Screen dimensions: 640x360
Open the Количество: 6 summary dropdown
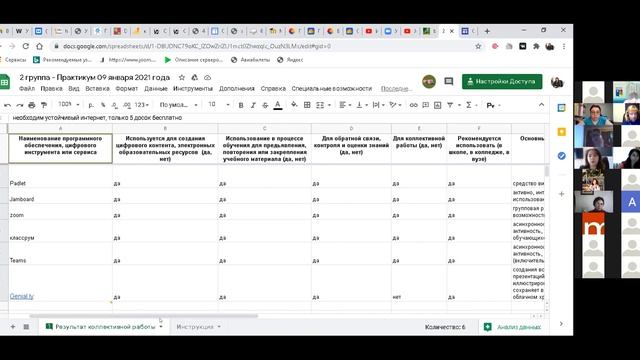point(445,327)
